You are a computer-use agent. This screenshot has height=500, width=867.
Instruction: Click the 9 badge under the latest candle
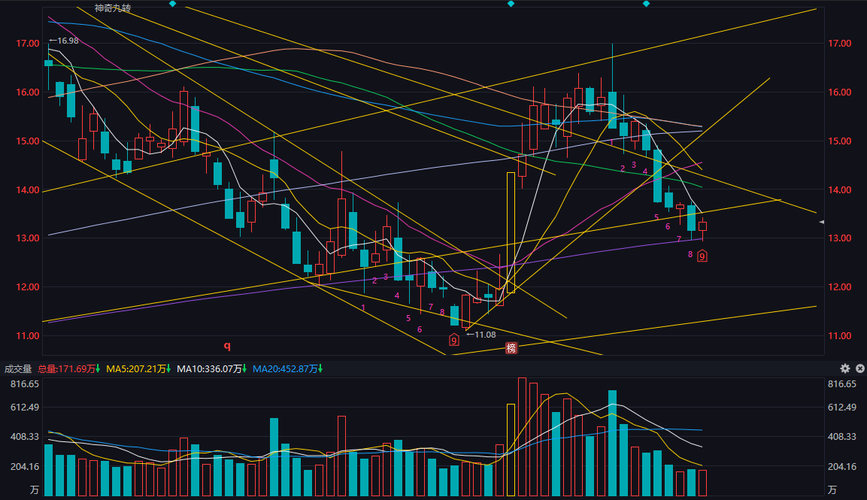[702, 256]
